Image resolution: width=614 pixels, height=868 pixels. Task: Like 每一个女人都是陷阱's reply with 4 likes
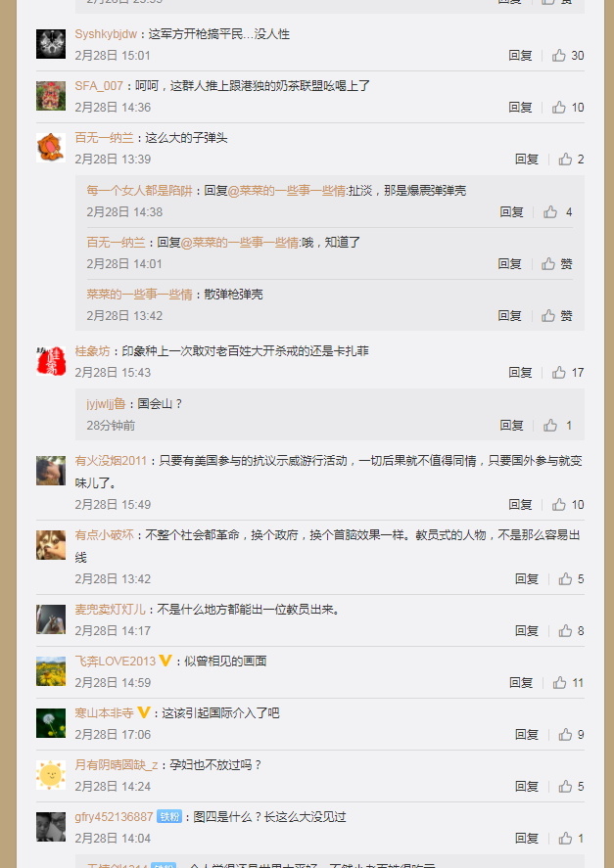(557, 212)
